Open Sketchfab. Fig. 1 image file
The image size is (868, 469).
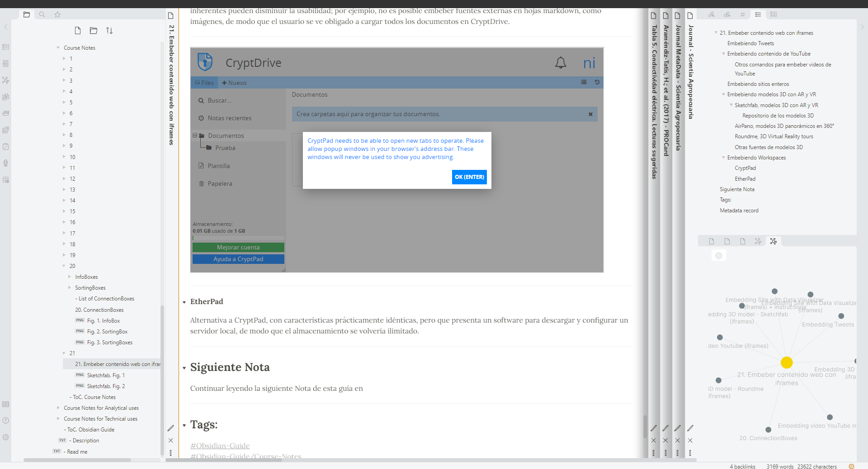coord(106,375)
